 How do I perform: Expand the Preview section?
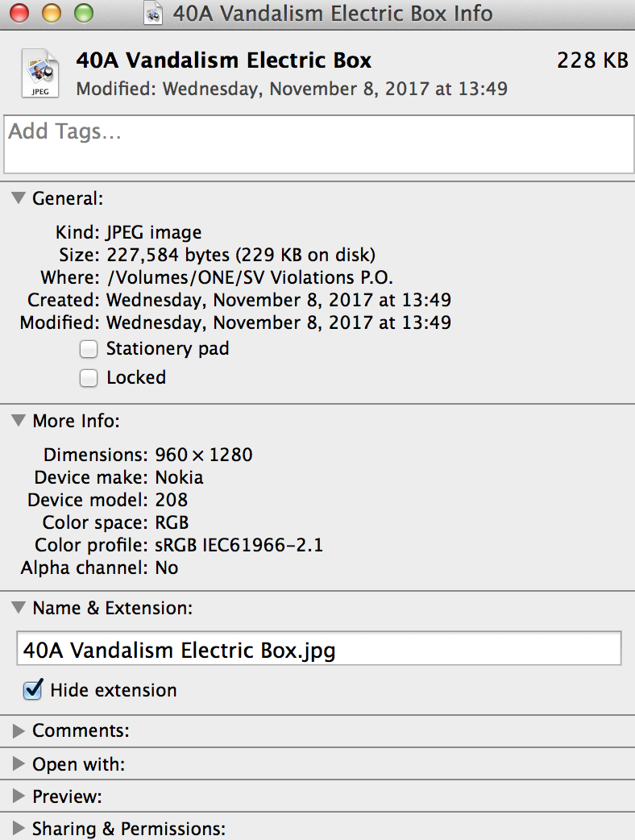click(x=19, y=796)
